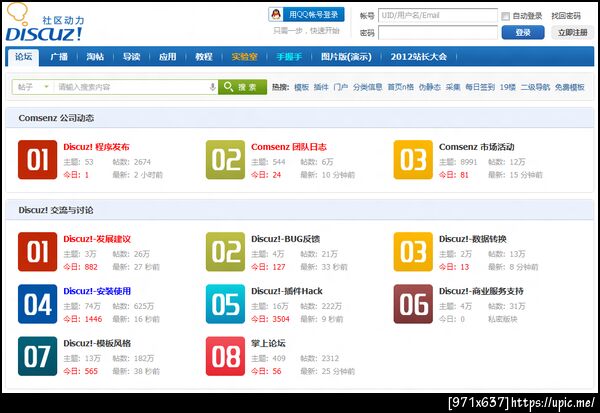Open the 导读 nav item

coord(131,57)
